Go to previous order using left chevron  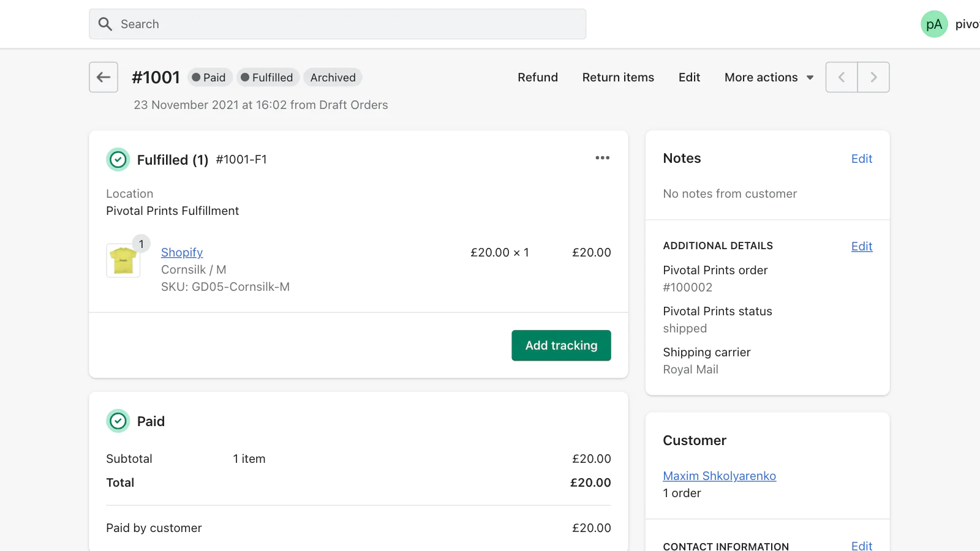[x=842, y=77]
